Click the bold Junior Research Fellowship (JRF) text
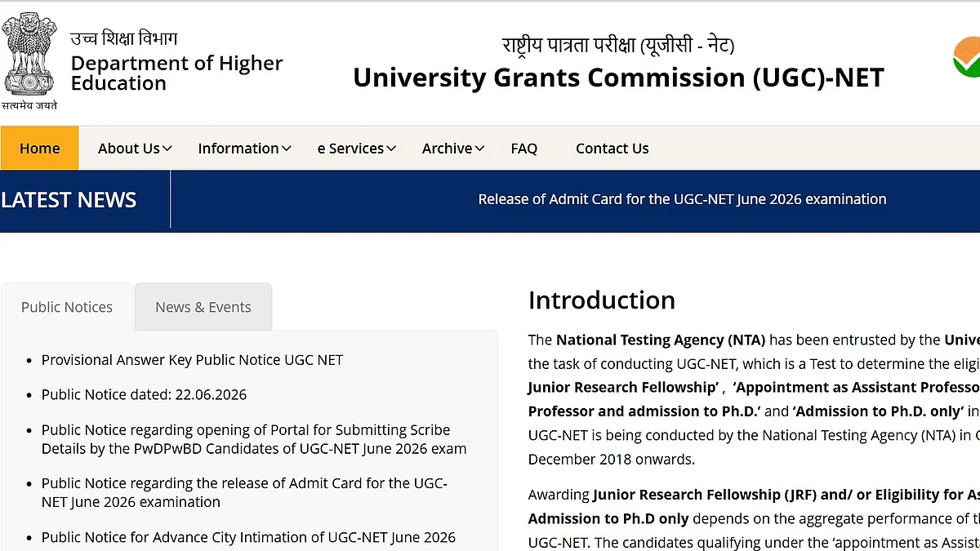The width and height of the screenshot is (980, 551). click(x=705, y=495)
